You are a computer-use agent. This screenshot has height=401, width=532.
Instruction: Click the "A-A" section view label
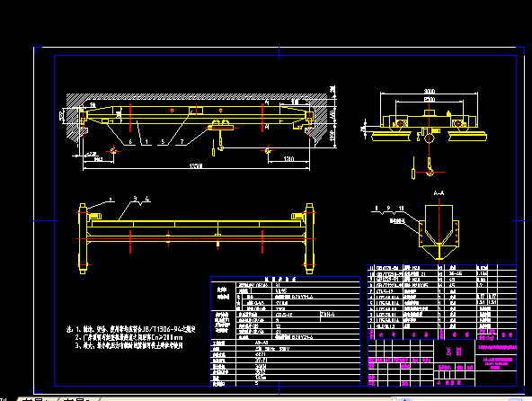[439, 193]
